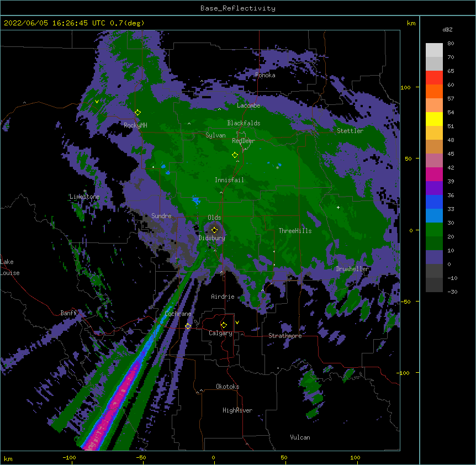The height and width of the screenshot is (465, 476).
Task: Click the Drumheller city label
Action: click(352, 269)
